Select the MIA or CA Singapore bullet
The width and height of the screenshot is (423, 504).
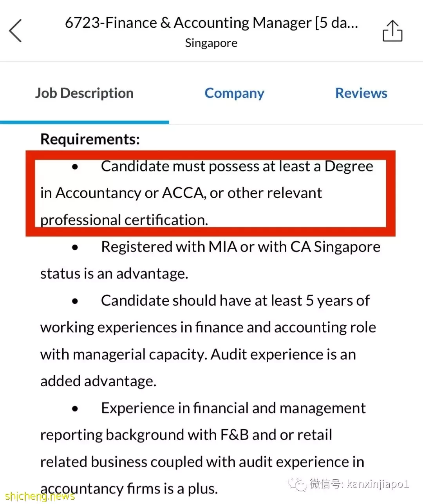[210, 260]
